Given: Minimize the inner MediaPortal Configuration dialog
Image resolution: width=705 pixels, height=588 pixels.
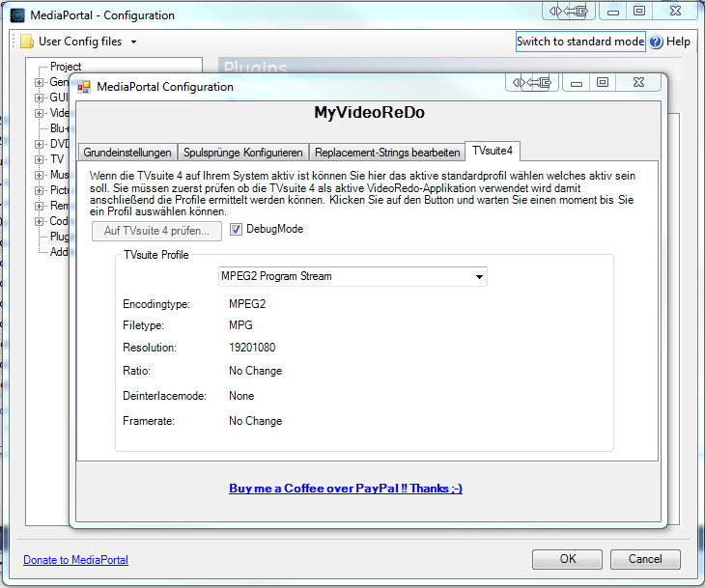Looking at the screenshot, I should click(x=577, y=83).
